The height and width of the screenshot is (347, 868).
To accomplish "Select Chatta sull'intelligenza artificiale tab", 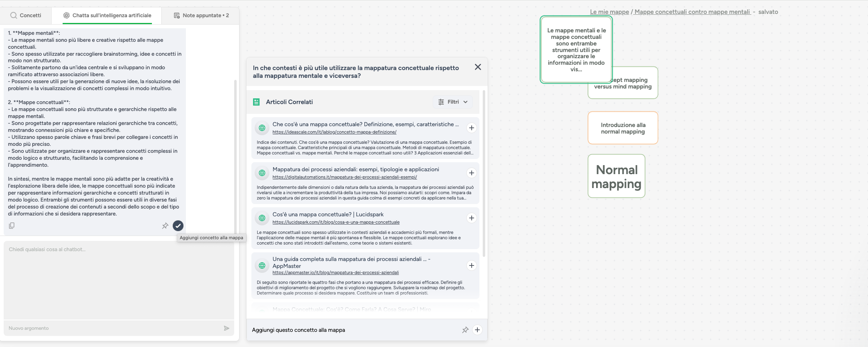I will 107,16.
